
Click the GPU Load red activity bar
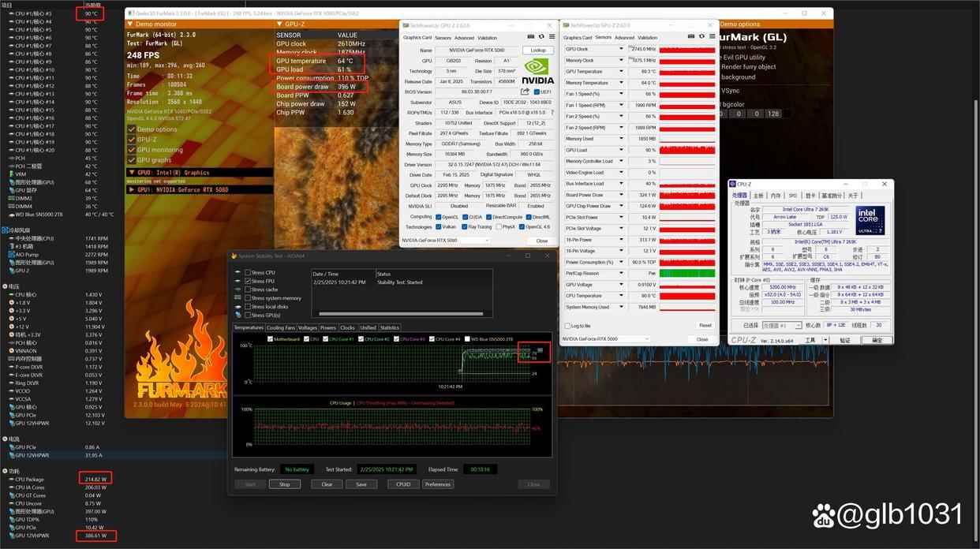point(686,149)
